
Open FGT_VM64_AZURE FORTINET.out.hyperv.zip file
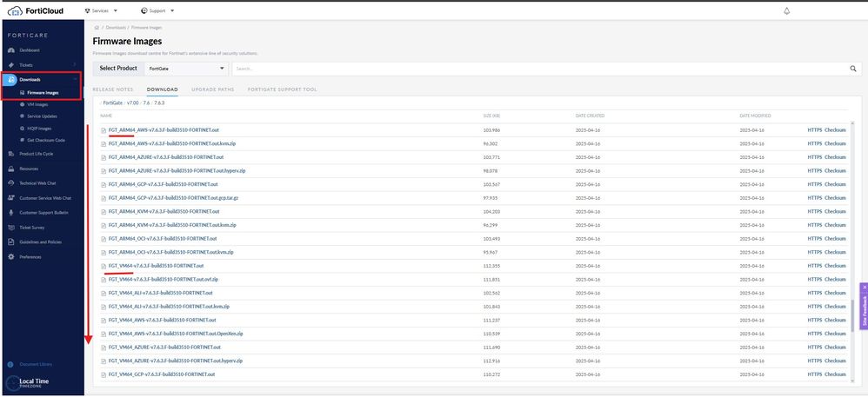(x=176, y=361)
